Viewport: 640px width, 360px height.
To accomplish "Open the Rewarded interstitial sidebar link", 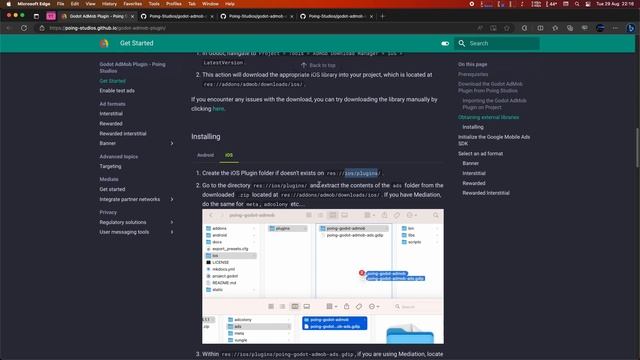I will (x=123, y=133).
